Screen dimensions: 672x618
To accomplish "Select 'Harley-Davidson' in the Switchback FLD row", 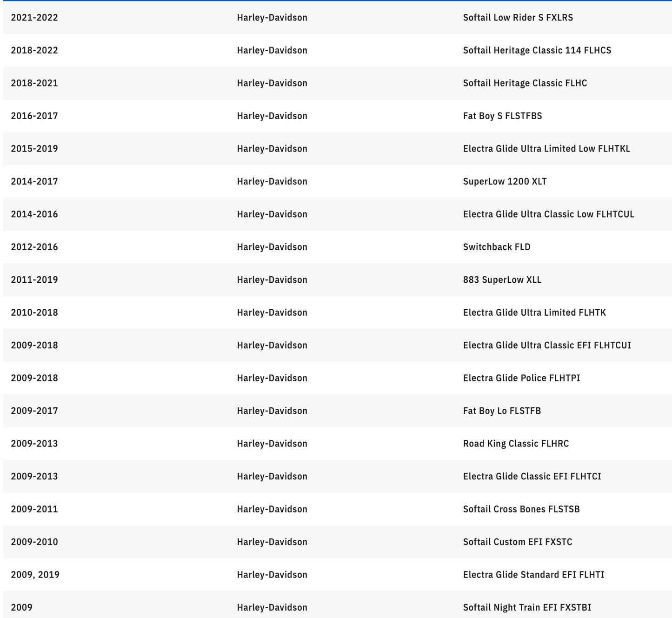I will click(272, 247).
